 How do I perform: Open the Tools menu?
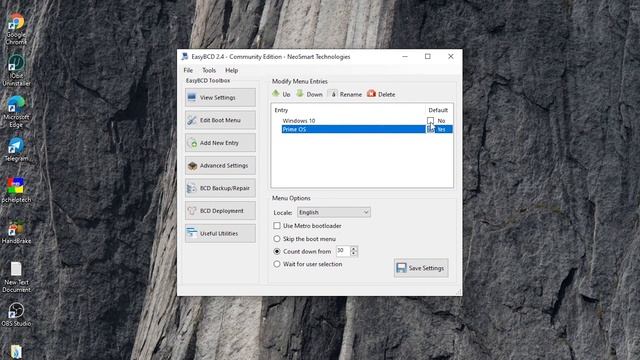pyautogui.click(x=209, y=70)
